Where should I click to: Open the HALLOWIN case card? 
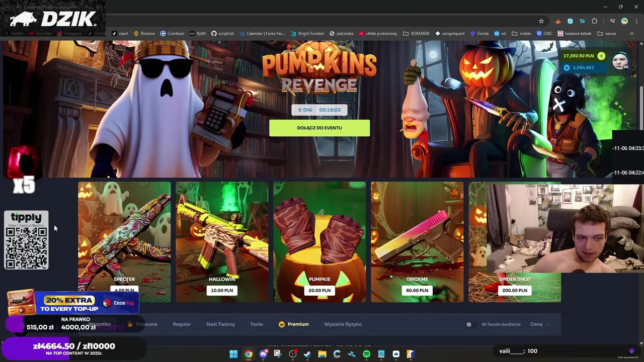pyautogui.click(x=222, y=242)
